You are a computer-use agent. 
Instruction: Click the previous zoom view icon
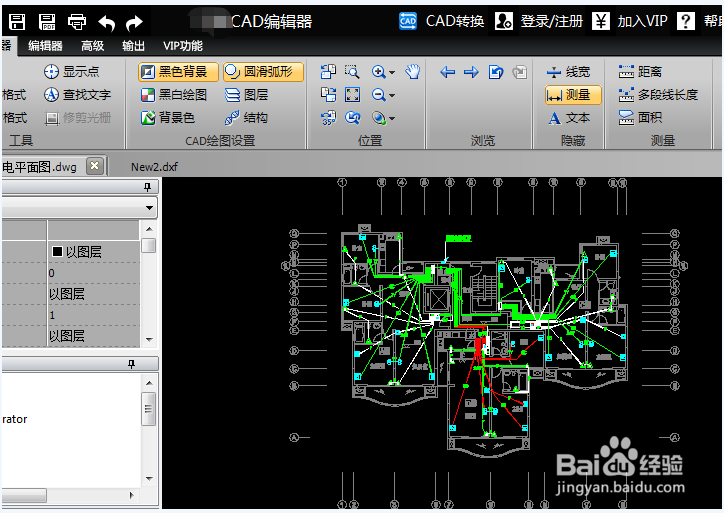352,118
